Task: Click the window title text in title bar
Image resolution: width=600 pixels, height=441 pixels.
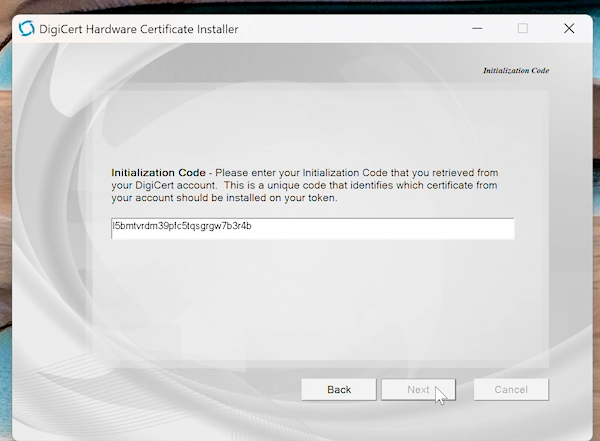Action: [138, 28]
